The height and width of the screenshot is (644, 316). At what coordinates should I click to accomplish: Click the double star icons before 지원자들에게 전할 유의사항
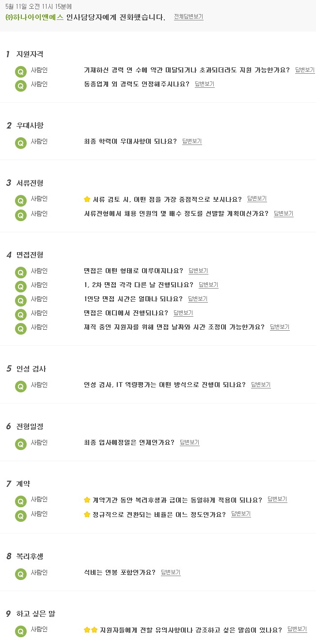pos(91,629)
